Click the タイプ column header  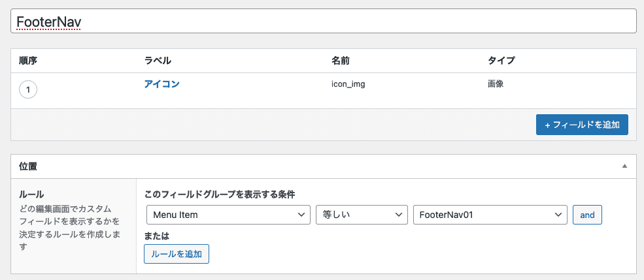tap(501, 61)
